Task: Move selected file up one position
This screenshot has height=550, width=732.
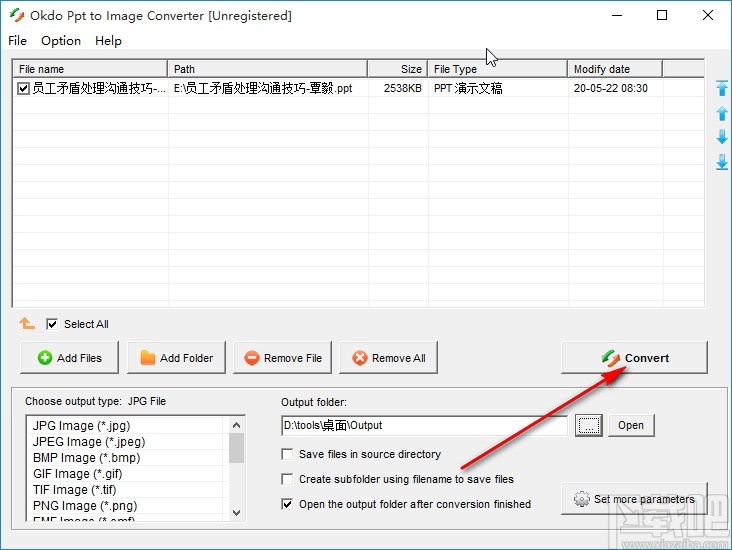Action: point(722,113)
